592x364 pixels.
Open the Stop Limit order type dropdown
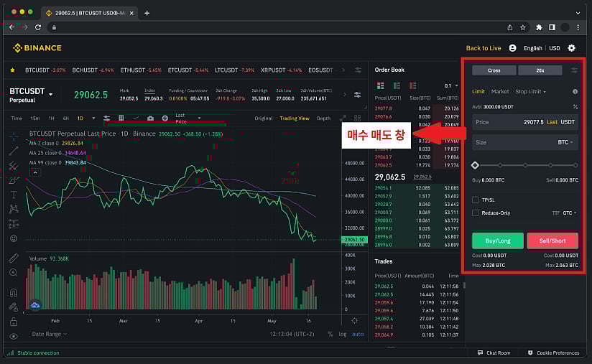(531, 92)
